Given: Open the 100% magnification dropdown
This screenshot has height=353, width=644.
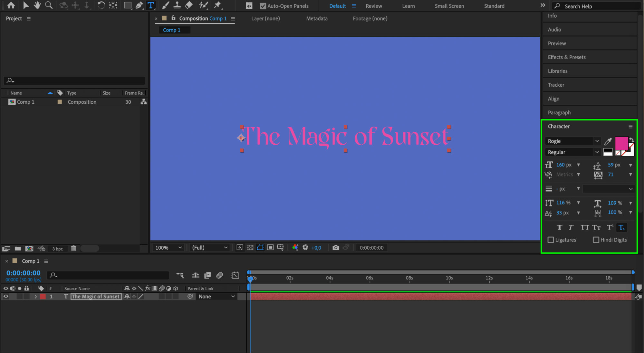Looking at the screenshot, I should [168, 247].
